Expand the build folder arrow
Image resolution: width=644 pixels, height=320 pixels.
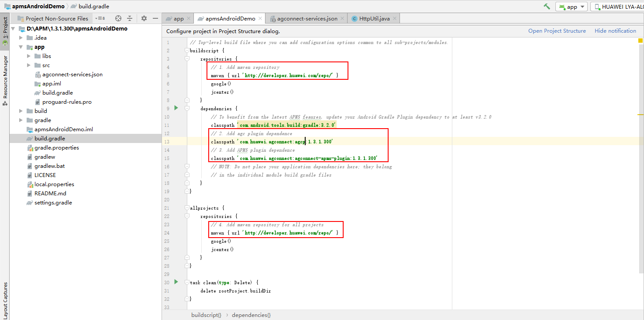21,111
